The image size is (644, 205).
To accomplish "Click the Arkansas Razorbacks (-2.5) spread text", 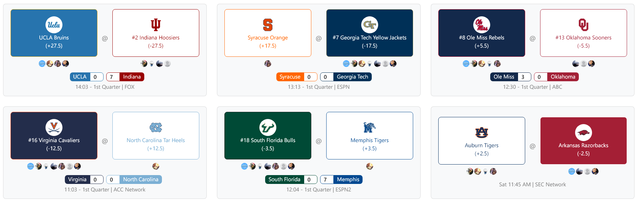I will click(x=584, y=154).
